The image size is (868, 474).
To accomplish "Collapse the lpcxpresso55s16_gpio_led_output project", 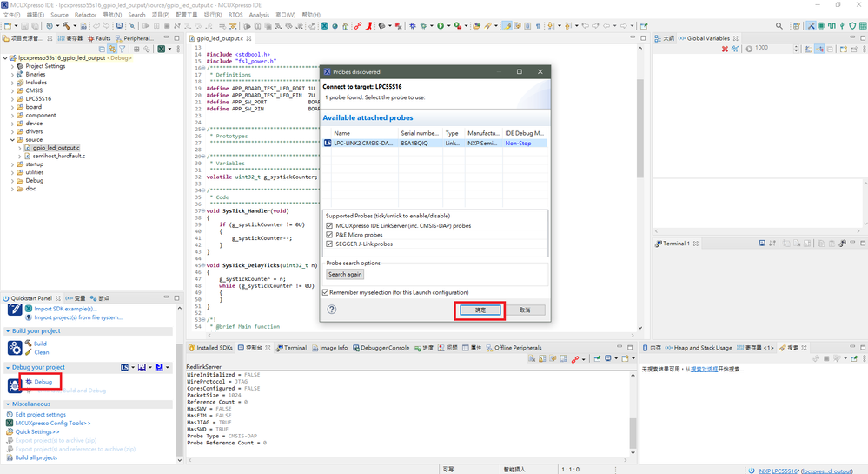I will click(x=5, y=57).
